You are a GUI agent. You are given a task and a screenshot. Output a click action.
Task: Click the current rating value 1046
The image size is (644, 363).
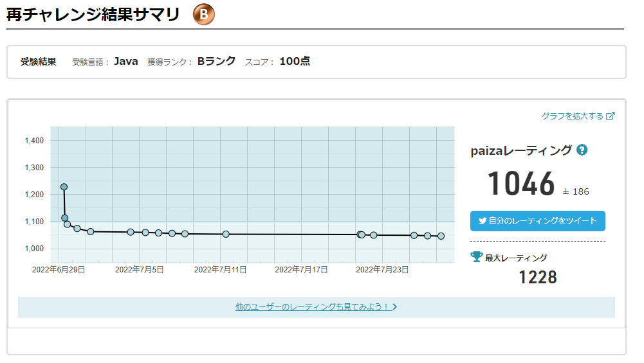tap(520, 184)
